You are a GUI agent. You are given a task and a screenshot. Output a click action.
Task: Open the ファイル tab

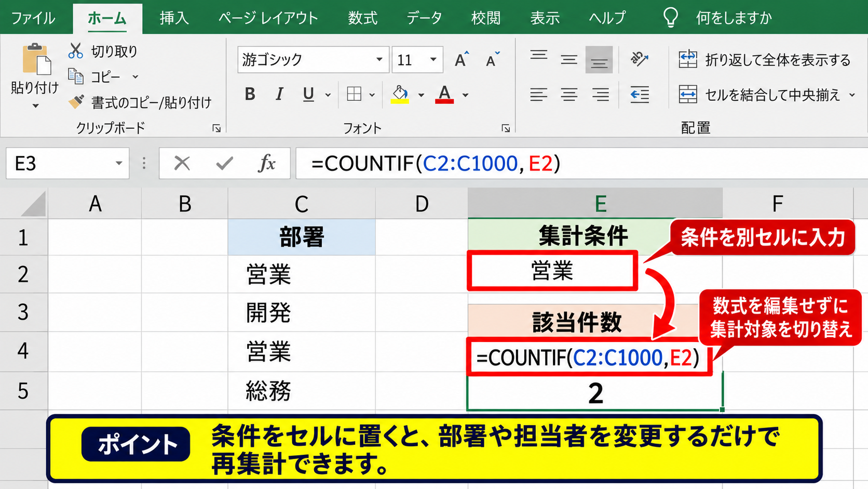point(33,18)
